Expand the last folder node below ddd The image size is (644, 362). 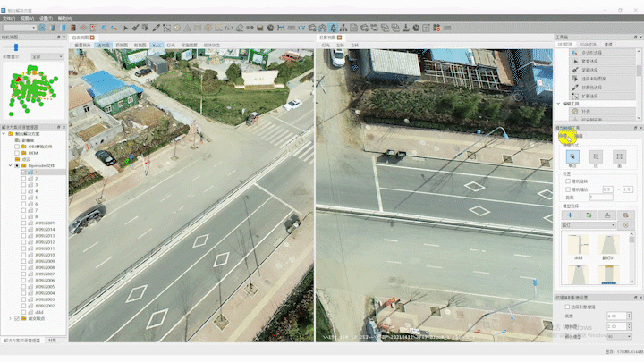click(x=10, y=318)
